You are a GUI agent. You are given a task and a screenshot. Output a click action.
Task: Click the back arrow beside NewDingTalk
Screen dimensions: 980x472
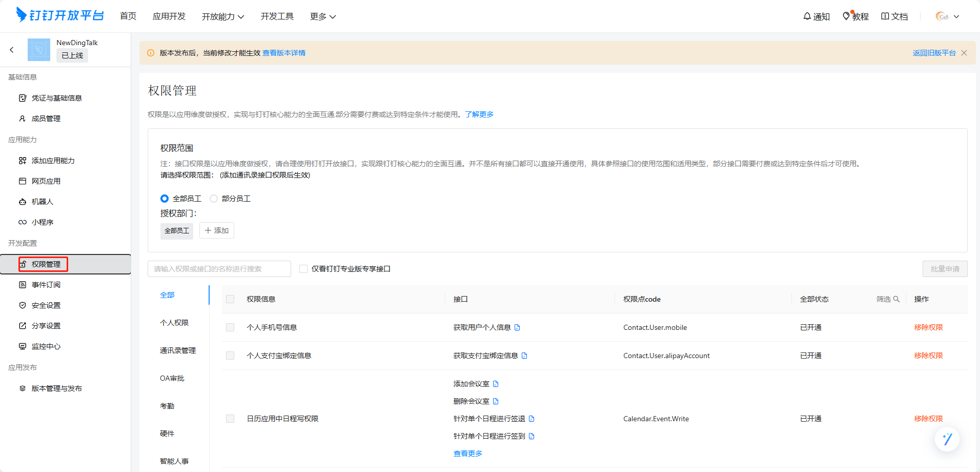click(x=12, y=50)
